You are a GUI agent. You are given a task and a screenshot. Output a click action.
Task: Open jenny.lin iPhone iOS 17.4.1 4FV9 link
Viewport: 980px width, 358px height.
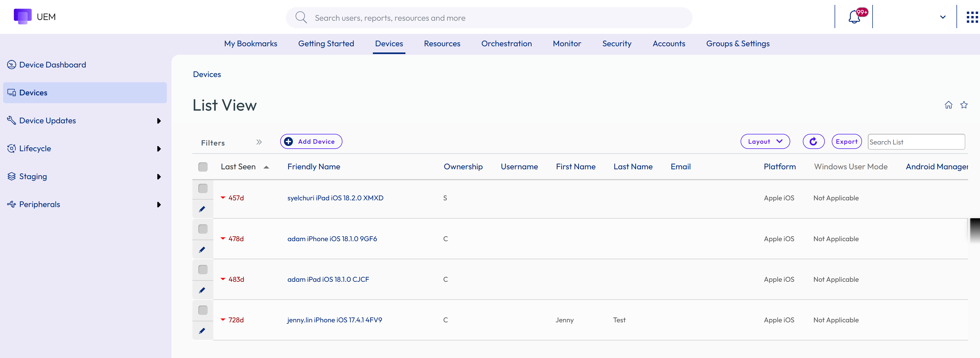pos(334,320)
